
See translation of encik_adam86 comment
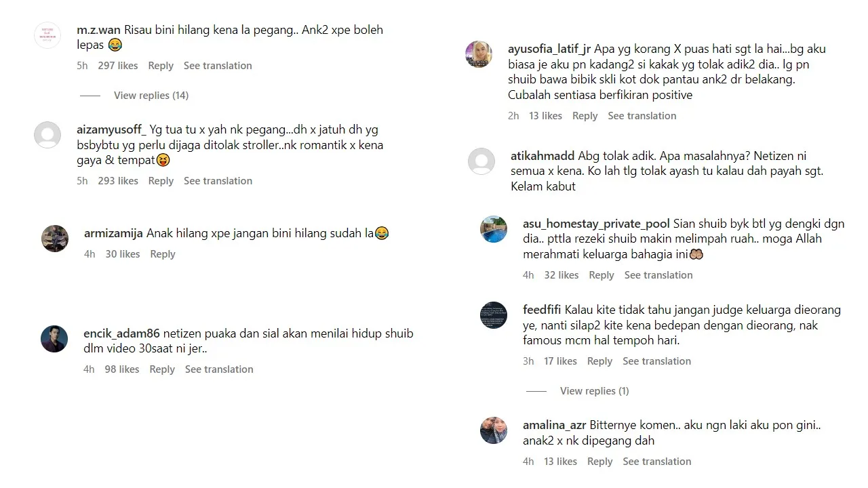pos(219,369)
